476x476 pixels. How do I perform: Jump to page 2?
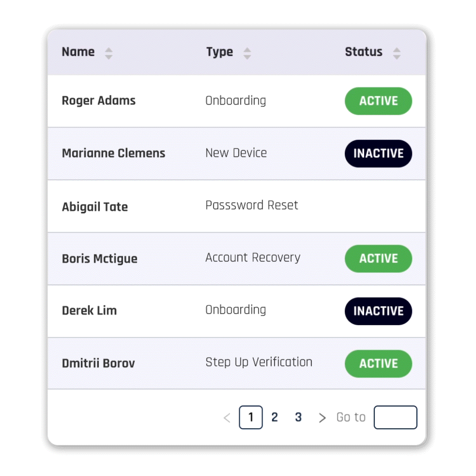coord(274,417)
